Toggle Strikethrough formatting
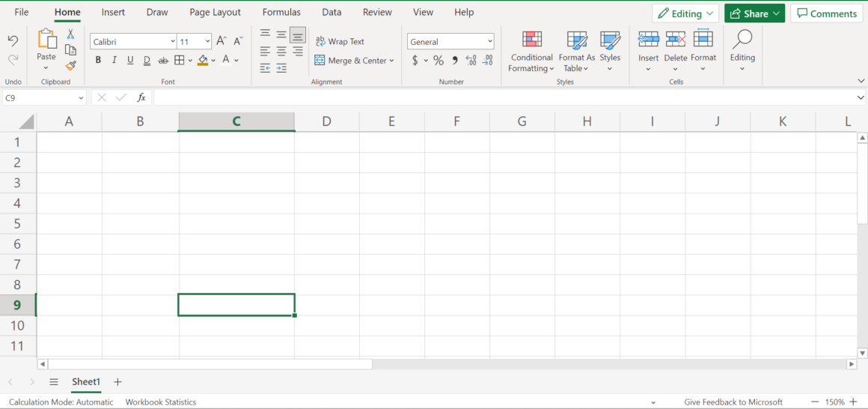Viewport: 868px width, 409px height. coord(163,60)
